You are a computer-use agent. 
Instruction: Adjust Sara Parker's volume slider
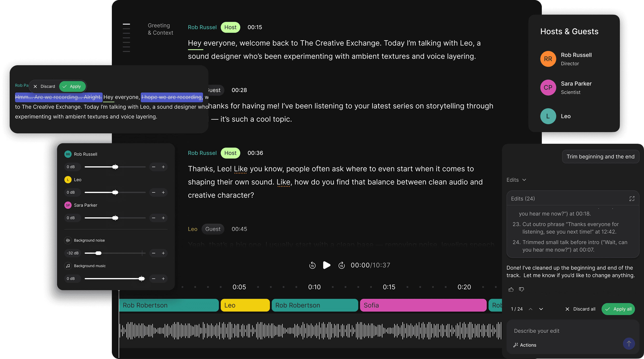(115, 218)
